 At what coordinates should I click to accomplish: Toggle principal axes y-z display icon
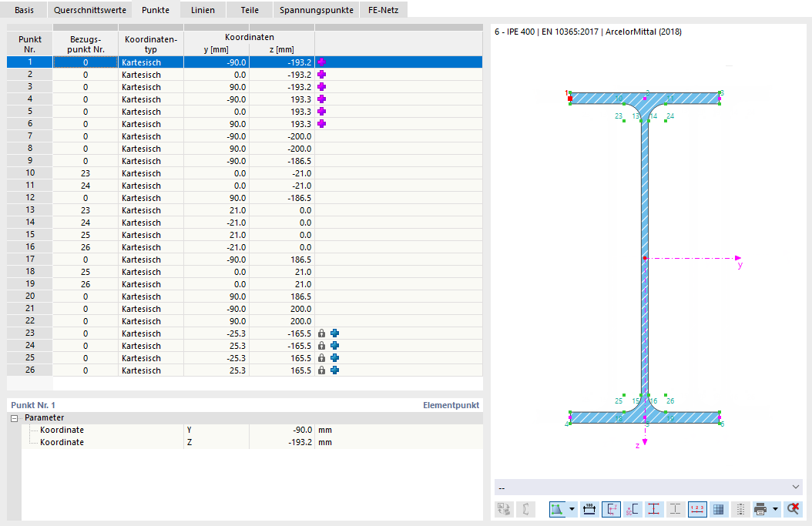click(x=611, y=509)
